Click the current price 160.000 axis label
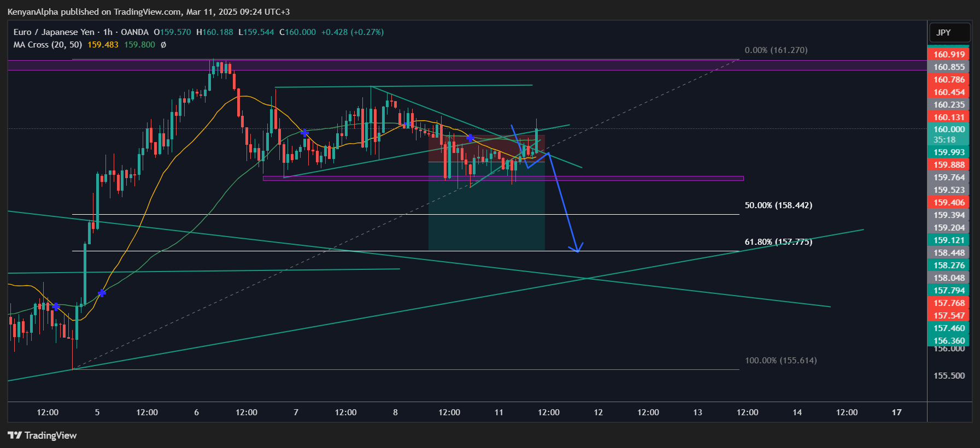Screen dimensions: 980x448 [x=949, y=129]
